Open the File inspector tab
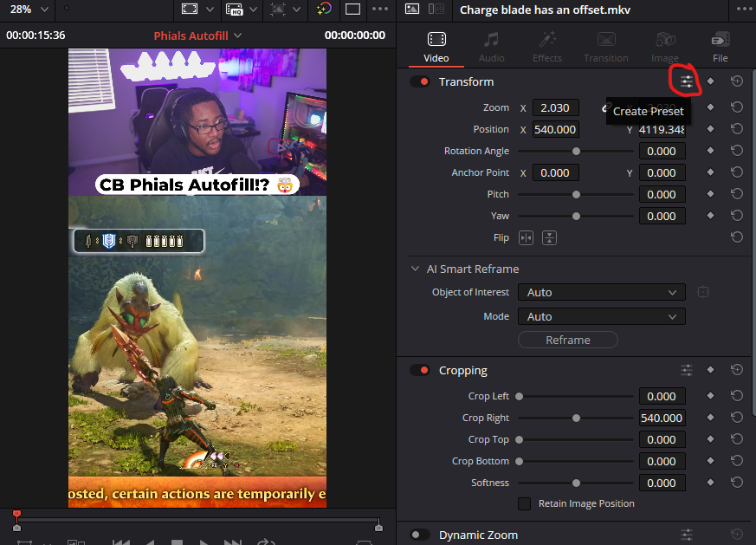The image size is (756, 545). 720,48
